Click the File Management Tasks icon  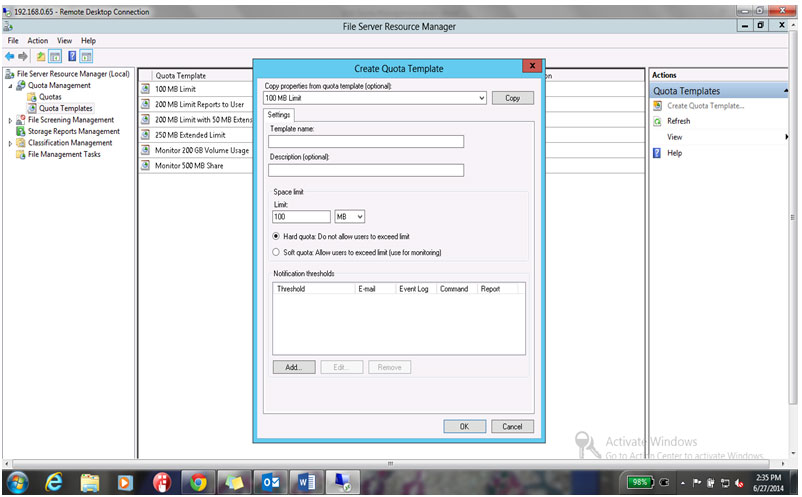coord(20,154)
